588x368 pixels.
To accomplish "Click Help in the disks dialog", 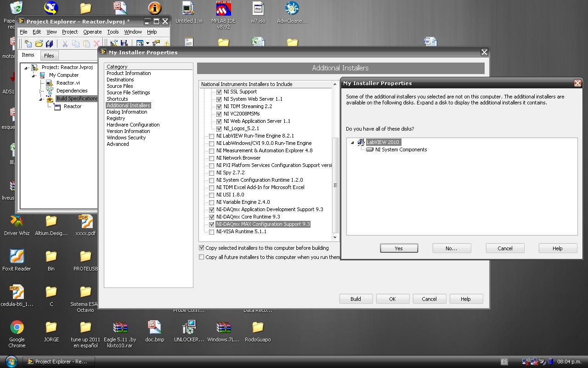I will pyautogui.click(x=558, y=248).
